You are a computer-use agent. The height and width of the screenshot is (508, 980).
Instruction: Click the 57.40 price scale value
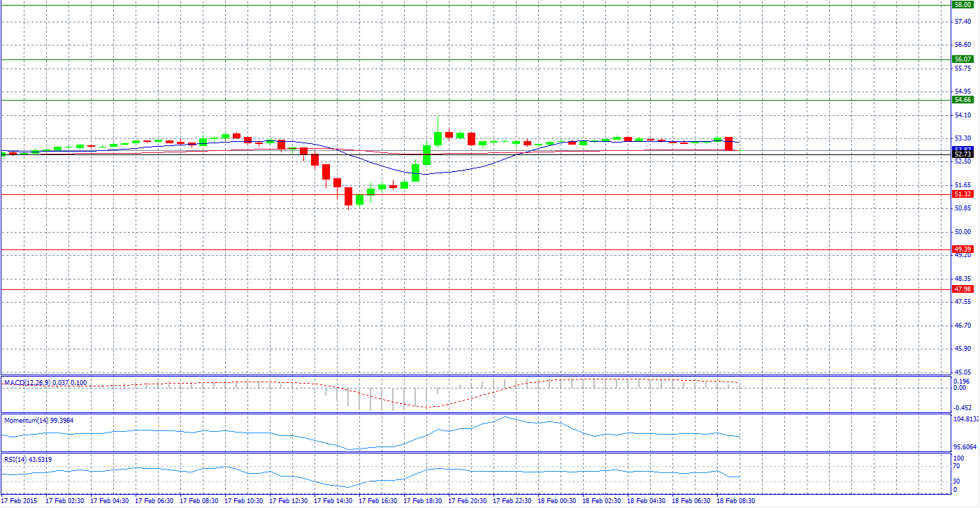click(x=963, y=22)
